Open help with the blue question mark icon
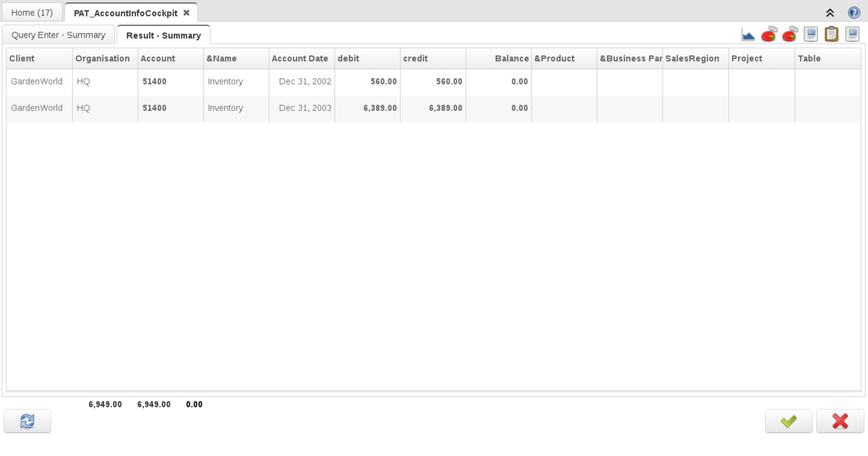This screenshot has height=456, width=868. [854, 12]
